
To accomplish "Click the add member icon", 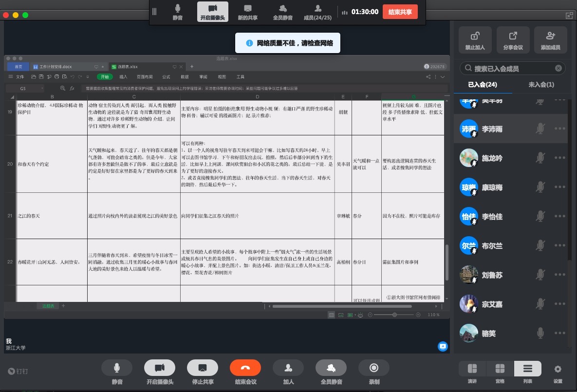I will (550, 36).
